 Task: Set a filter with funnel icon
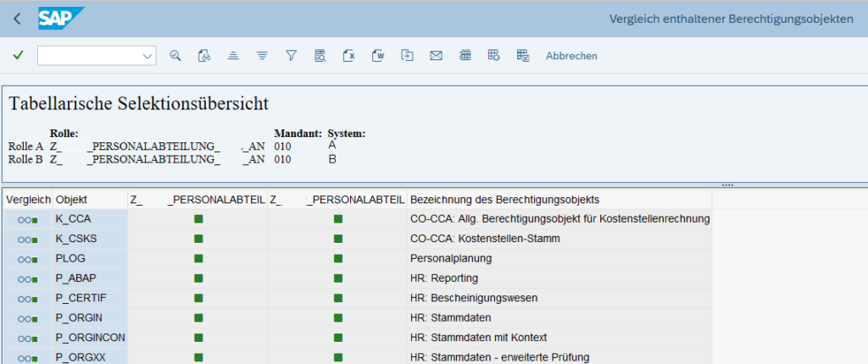coord(291,56)
